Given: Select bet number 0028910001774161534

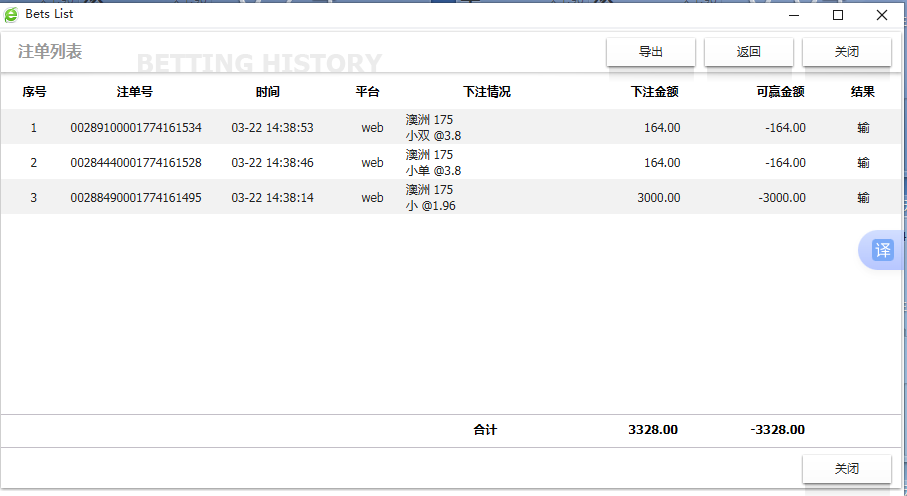Looking at the screenshot, I should pyautogui.click(x=136, y=127).
